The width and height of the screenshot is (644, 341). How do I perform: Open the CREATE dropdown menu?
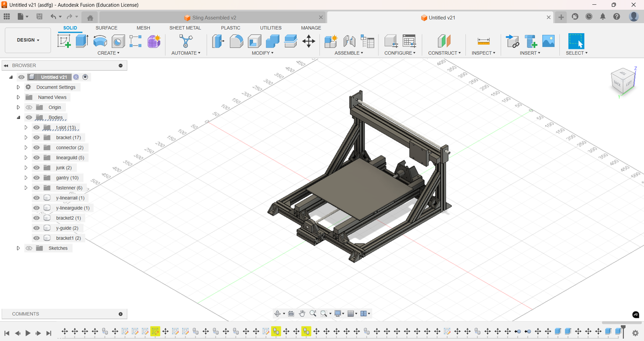(108, 53)
